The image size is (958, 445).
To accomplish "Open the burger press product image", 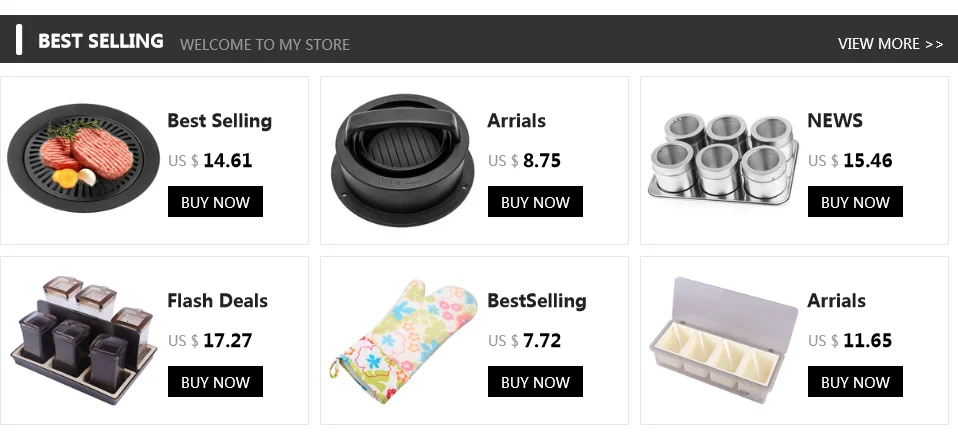I will (404, 160).
